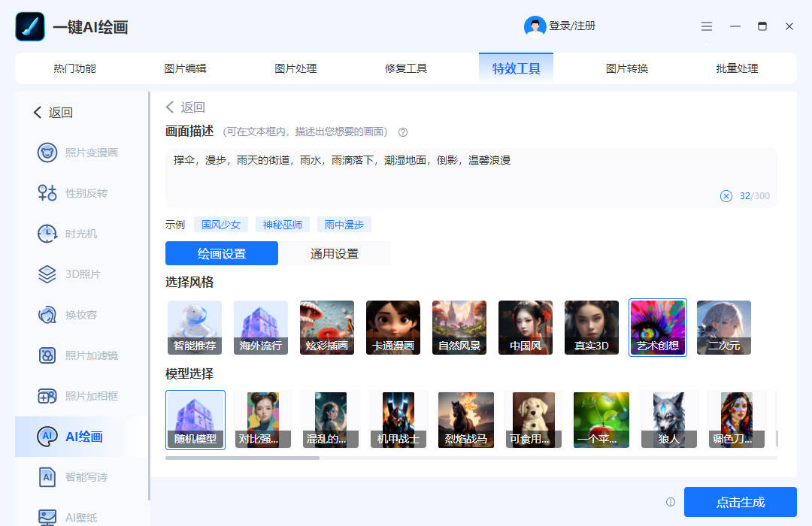Pick the 真实3D style thumbnail
The image size is (812, 526).
coord(592,328)
